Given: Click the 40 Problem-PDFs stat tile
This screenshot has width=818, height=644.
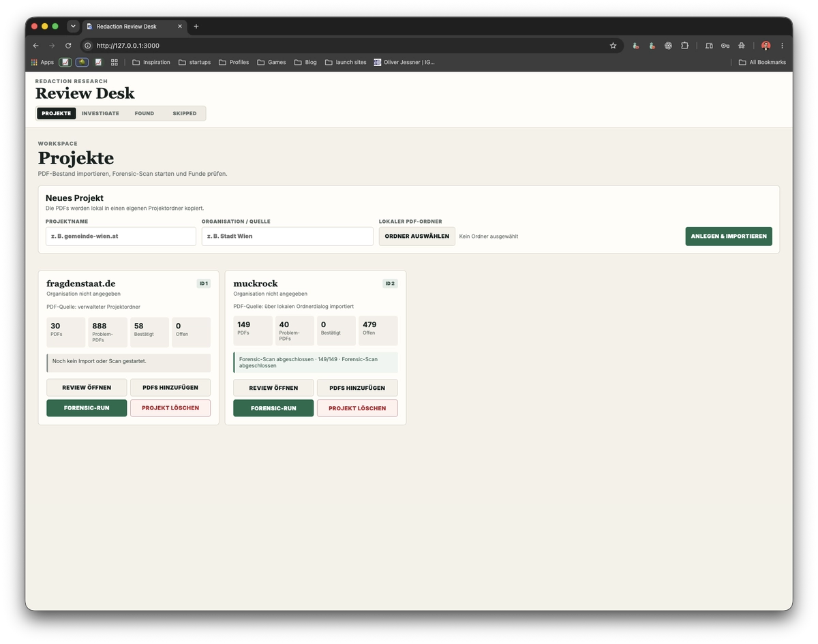Looking at the screenshot, I should pos(294,331).
